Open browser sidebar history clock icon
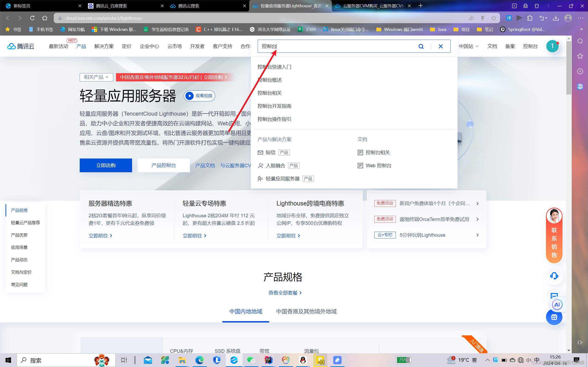Screen dimensions: 588x367 (580, 71)
